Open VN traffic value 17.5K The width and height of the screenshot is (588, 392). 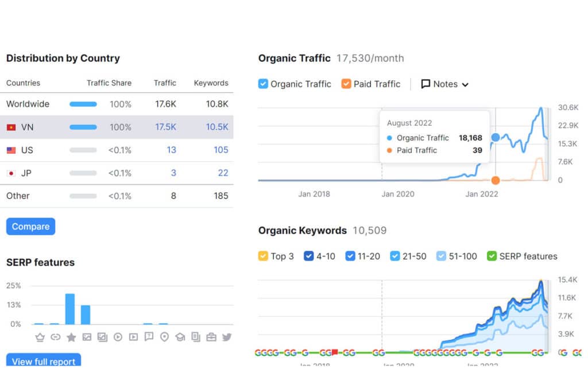[166, 127]
